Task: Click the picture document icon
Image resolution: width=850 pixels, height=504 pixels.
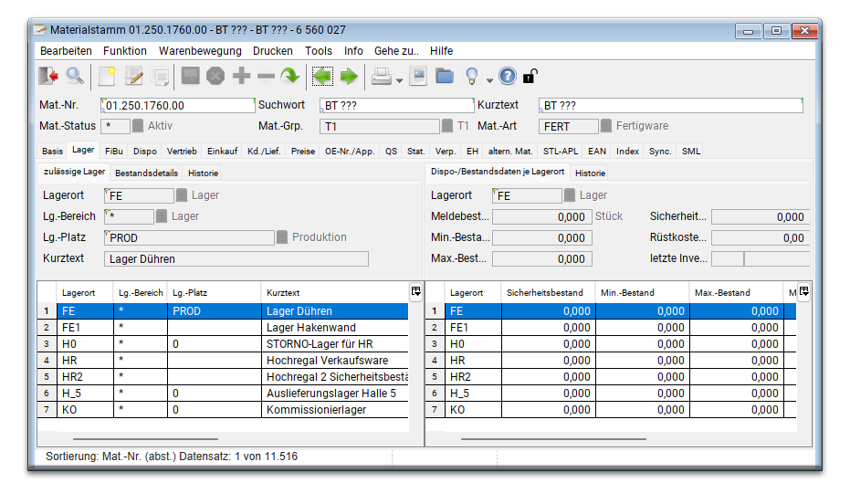Action: click(418, 77)
